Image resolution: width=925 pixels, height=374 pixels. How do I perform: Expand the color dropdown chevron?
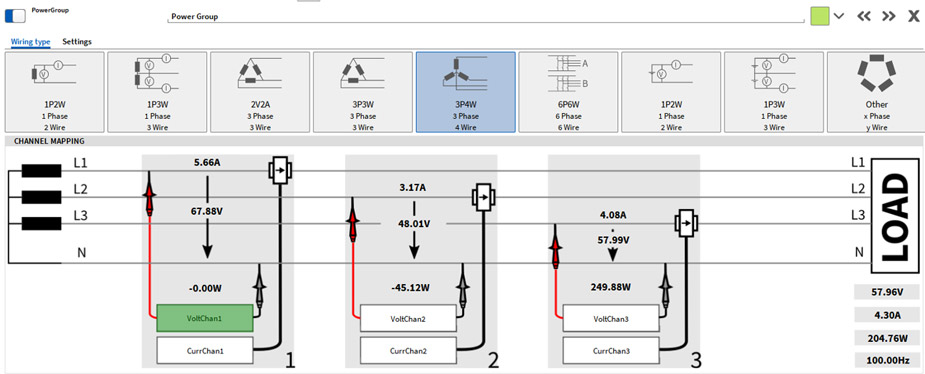click(x=839, y=16)
